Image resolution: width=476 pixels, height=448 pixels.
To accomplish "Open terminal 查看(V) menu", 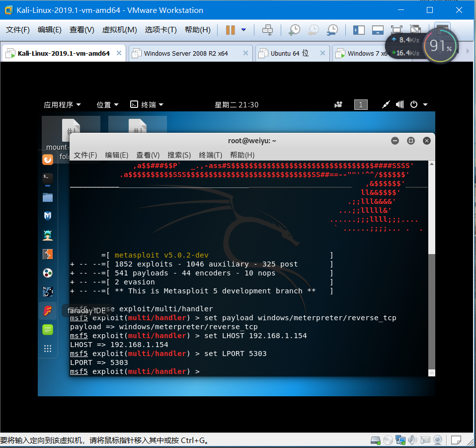I will pyautogui.click(x=148, y=155).
